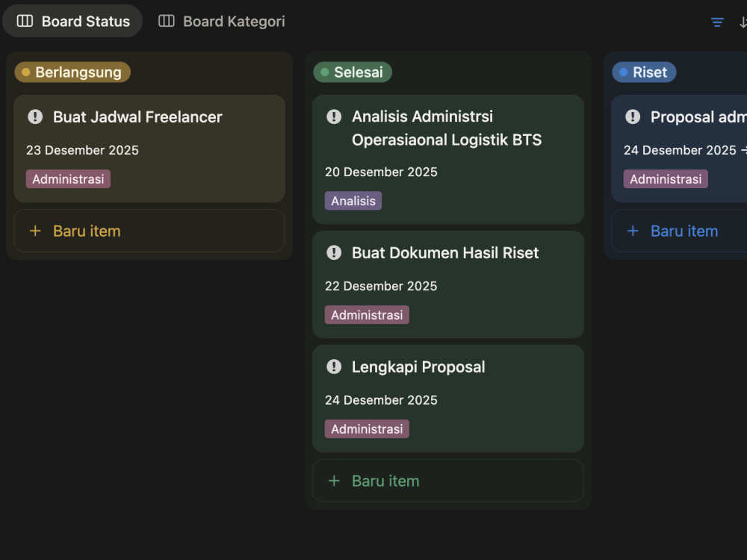Select the Riset status label
The image size is (747, 560).
pos(644,72)
